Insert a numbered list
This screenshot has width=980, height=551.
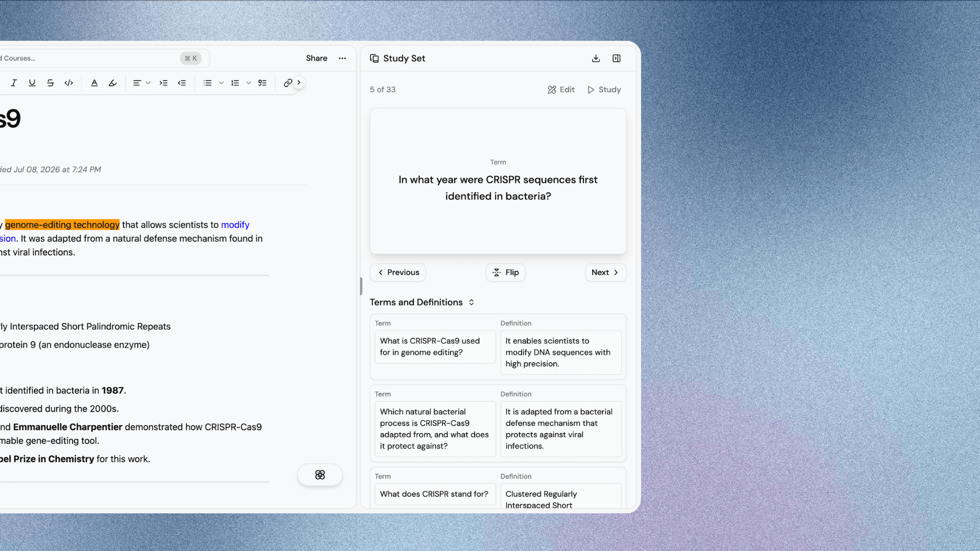point(235,83)
